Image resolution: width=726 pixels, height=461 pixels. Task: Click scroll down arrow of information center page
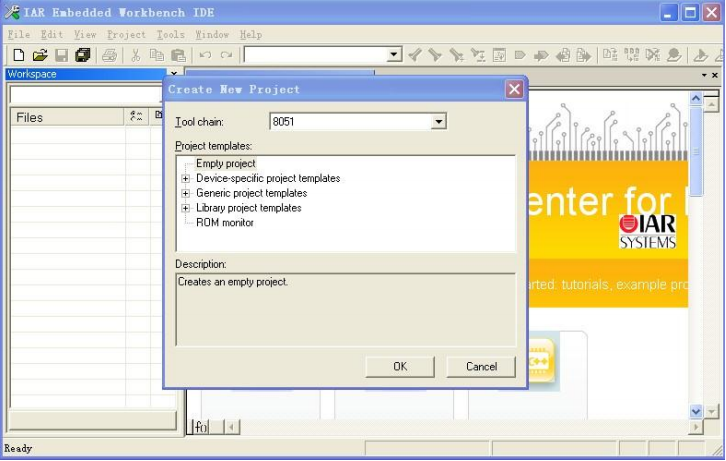pos(695,411)
